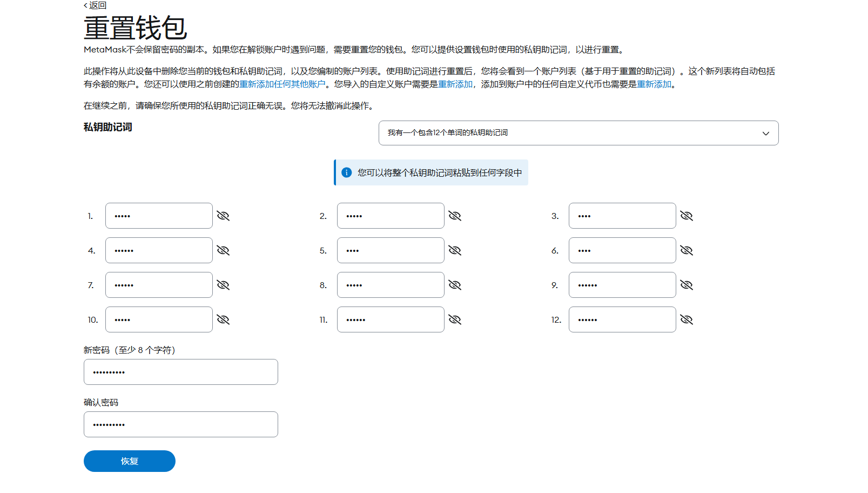Go back with the 返回 link
The image size is (868, 493).
tap(95, 5)
